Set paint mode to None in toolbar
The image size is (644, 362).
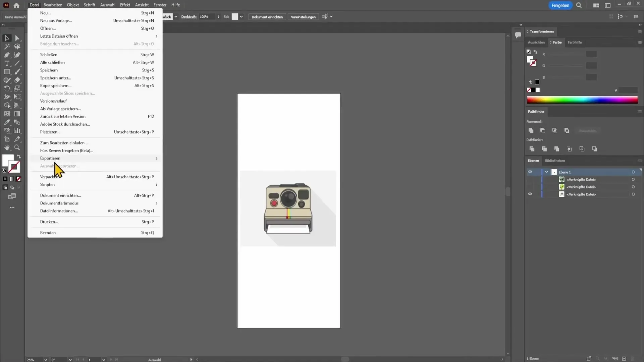(x=19, y=179)
